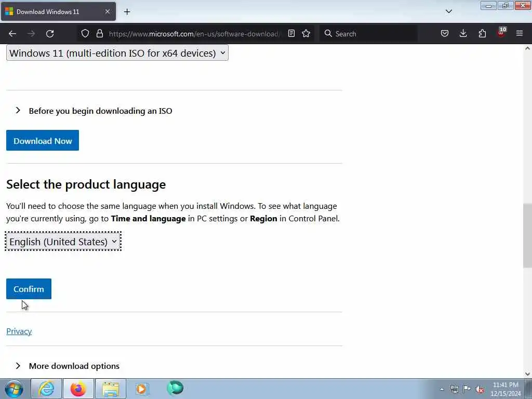
Task: Open the green round taskbar application
Action: click(175, 388)
